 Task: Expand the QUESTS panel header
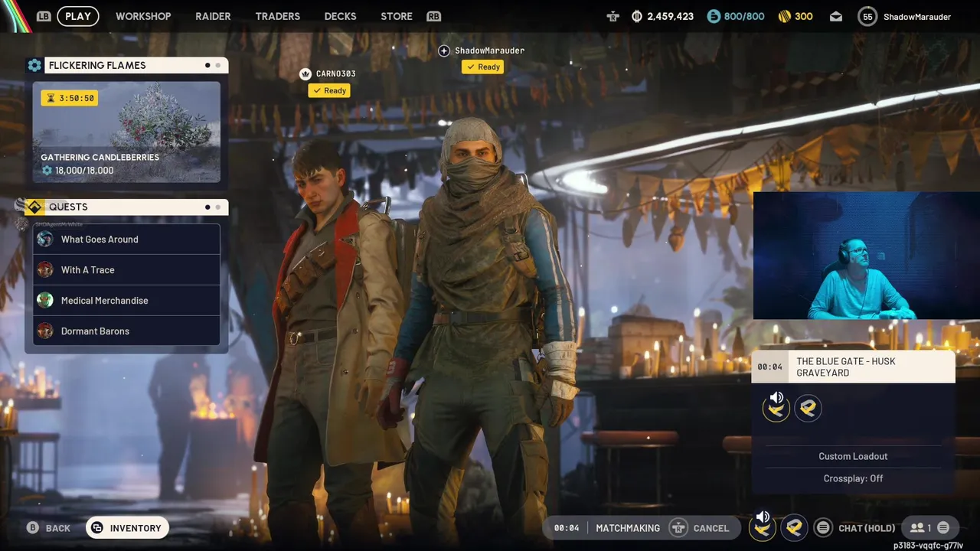pos(136,207)
